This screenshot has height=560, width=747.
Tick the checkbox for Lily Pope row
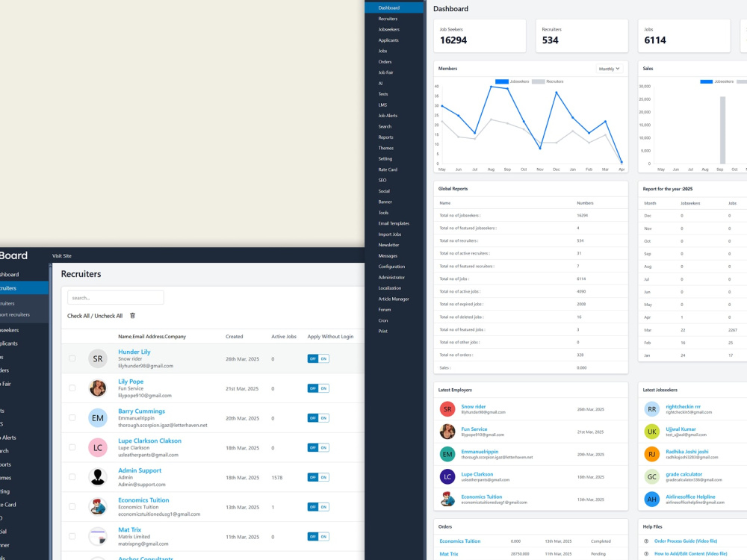[x=72, y=388]
